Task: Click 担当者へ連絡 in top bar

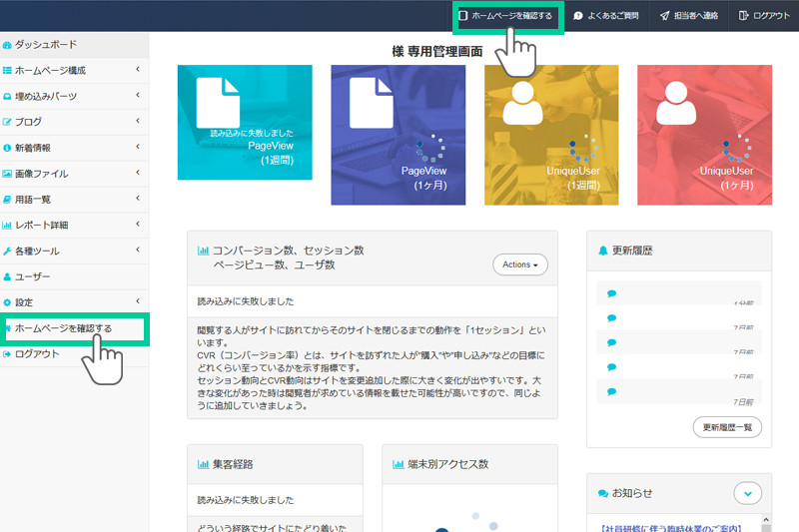Action: [690, 16]
